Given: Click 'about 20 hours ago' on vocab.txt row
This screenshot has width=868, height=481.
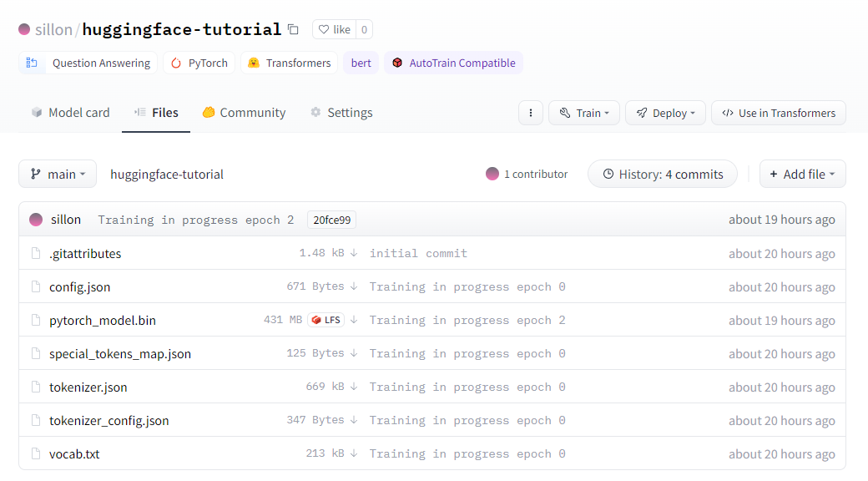Looking at the screenshot, I should pyautogui.click(x=782, y=453).
